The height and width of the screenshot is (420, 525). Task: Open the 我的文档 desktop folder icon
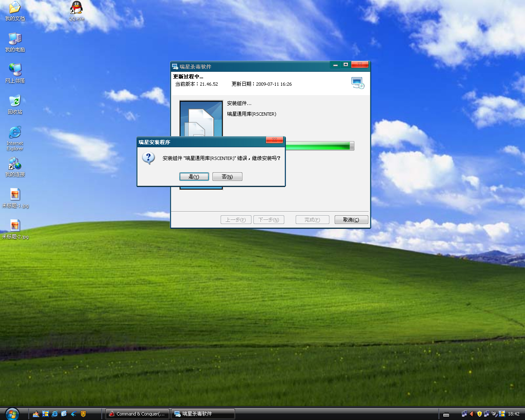(15, 11)
